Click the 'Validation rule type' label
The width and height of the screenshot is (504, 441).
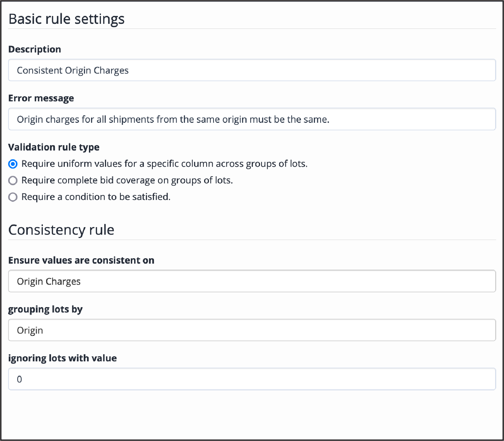click(54, 147)
